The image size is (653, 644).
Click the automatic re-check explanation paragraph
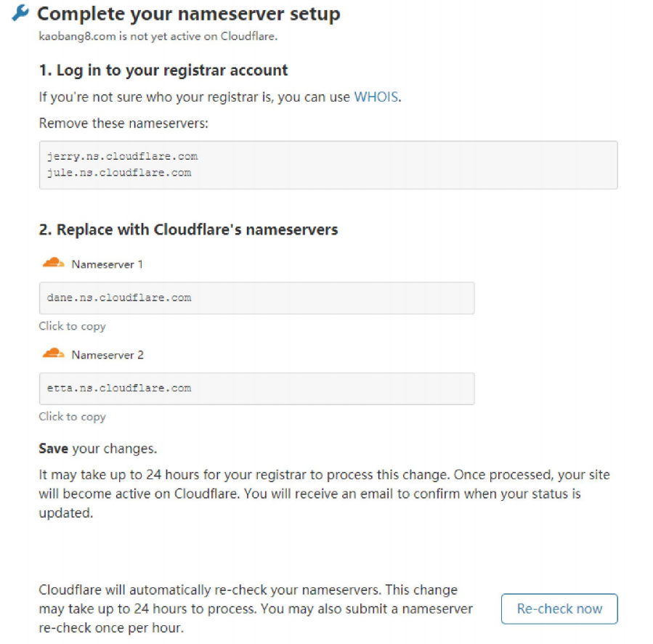point(256,608)
